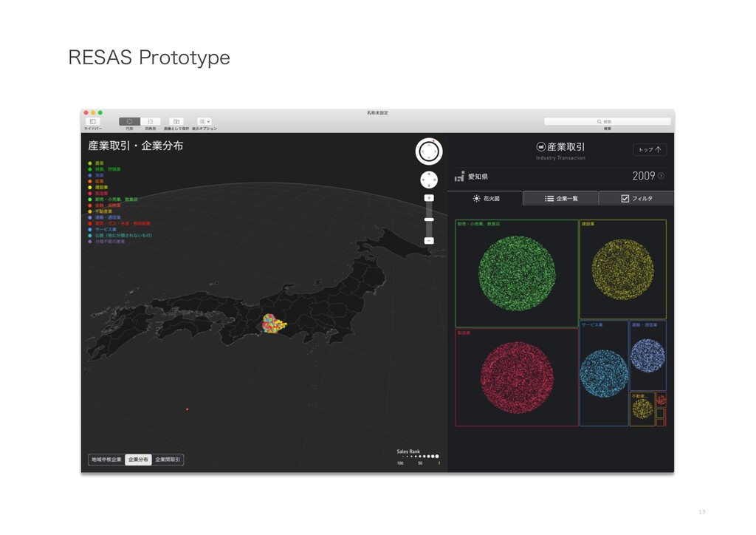
Task: Open the display options (表示オプション) dropdown
Action: 205,122
